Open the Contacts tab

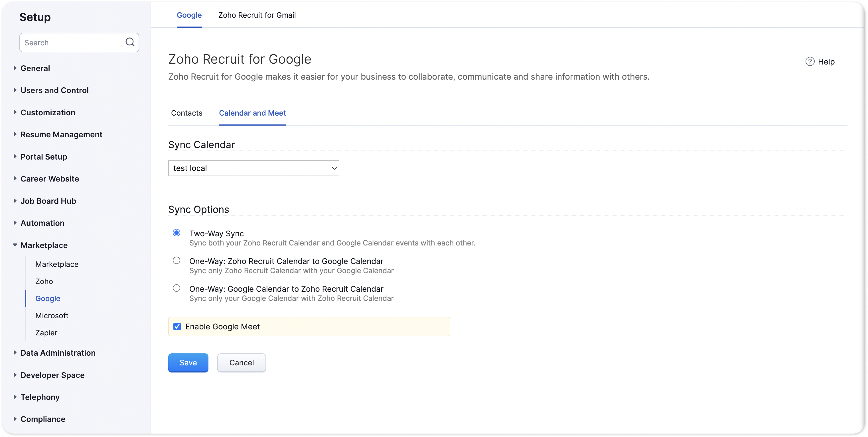tap(187, 113)
